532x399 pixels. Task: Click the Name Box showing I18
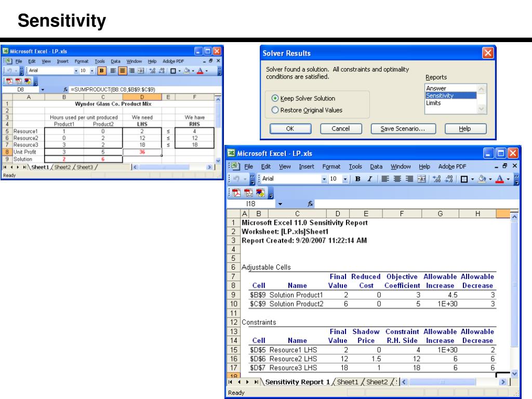tap(251, 204)
